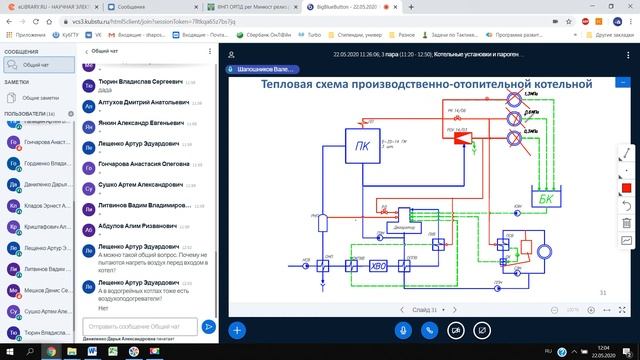Select user Даниленко Дарья... in the user list
The width and height of the screenshot is (640, 360).
[x=39, y=185]
